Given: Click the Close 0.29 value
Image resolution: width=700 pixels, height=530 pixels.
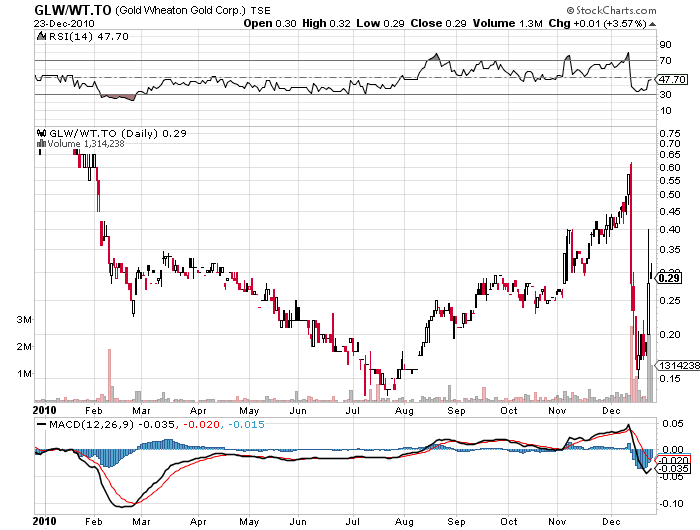Looking at the screenshot, I should pyautogui.click(x=438, y=23).
